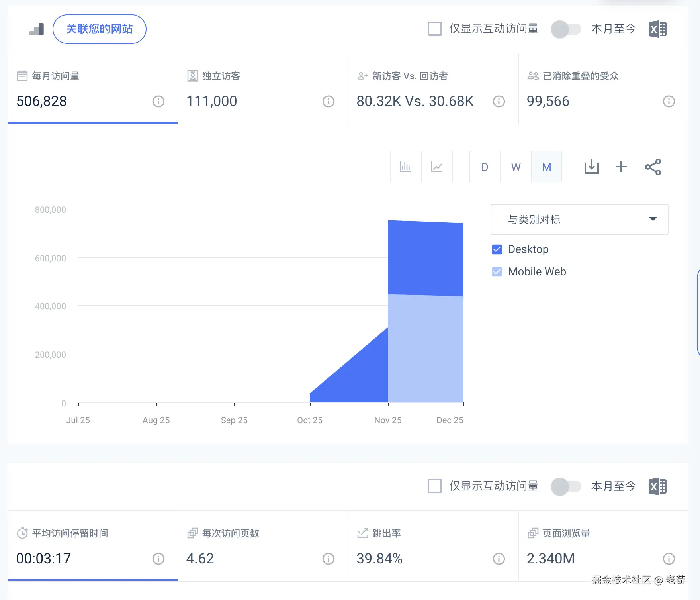Switch chart to bar chart view

[x=406, y=167]
